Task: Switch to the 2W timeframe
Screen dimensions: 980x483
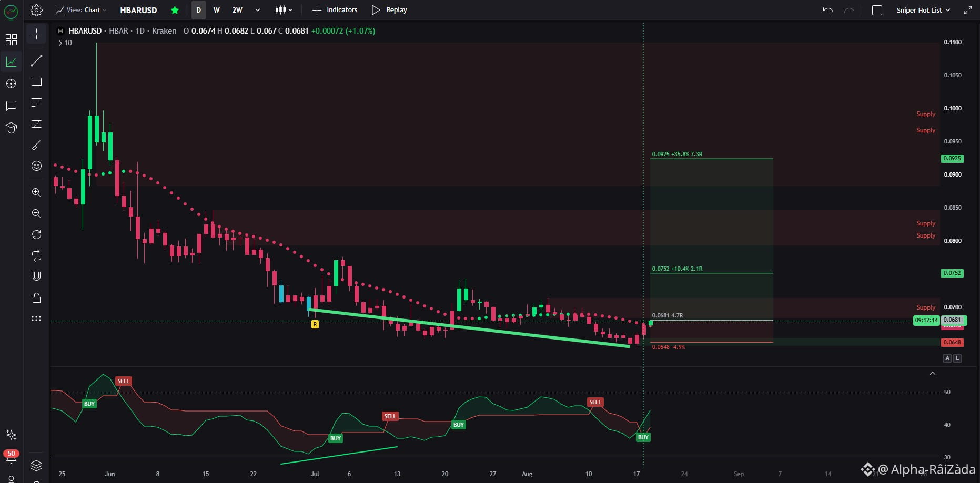Action: pyautogui.click(x=237, y=10)
